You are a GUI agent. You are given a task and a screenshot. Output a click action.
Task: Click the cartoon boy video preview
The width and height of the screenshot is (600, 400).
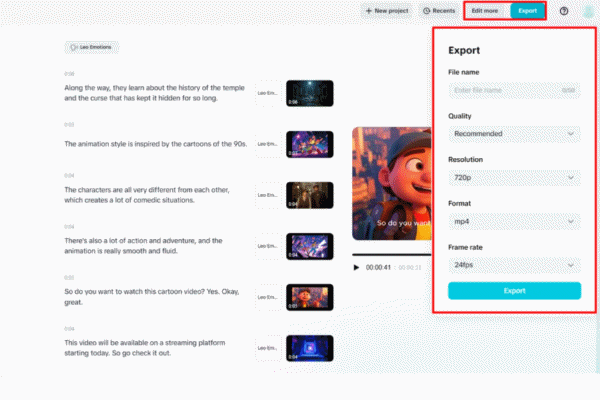392,184
